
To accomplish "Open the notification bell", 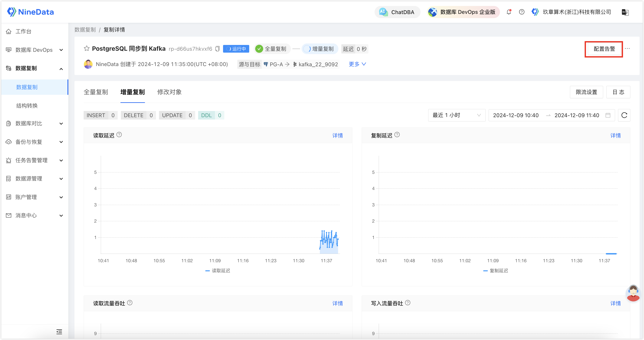I will pos(509,12).
